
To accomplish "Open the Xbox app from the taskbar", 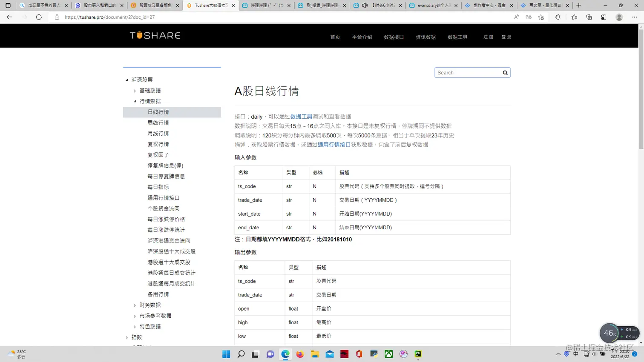I will [x=388, y=353].
